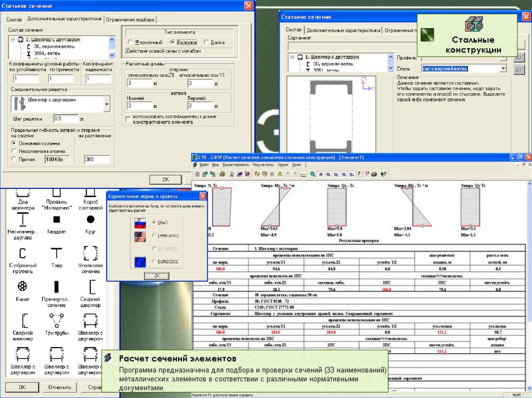Viewport: 532px width, 398px height.
Task: Click OK in the Строительные нормы dialog
Action: [x=156, y=276]
